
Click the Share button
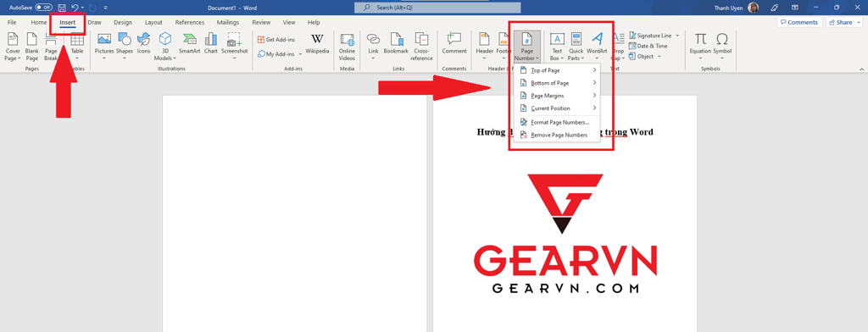point(843,22)
